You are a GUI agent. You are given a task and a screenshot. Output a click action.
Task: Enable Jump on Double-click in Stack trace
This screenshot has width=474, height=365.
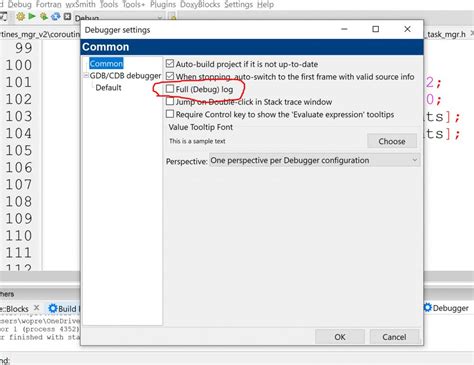pyautogui.click(x=170, y=101)
